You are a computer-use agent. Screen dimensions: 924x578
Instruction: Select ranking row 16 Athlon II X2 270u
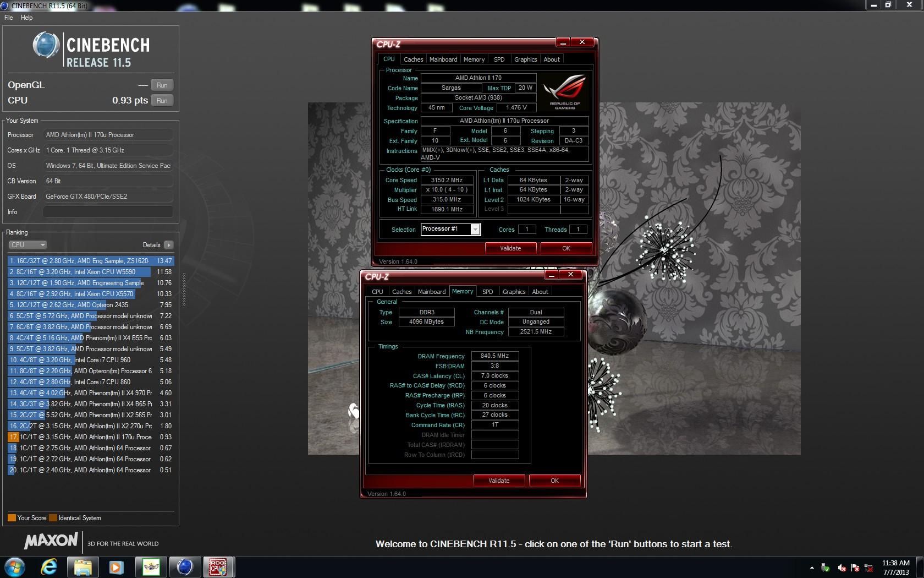click(91, 426)
